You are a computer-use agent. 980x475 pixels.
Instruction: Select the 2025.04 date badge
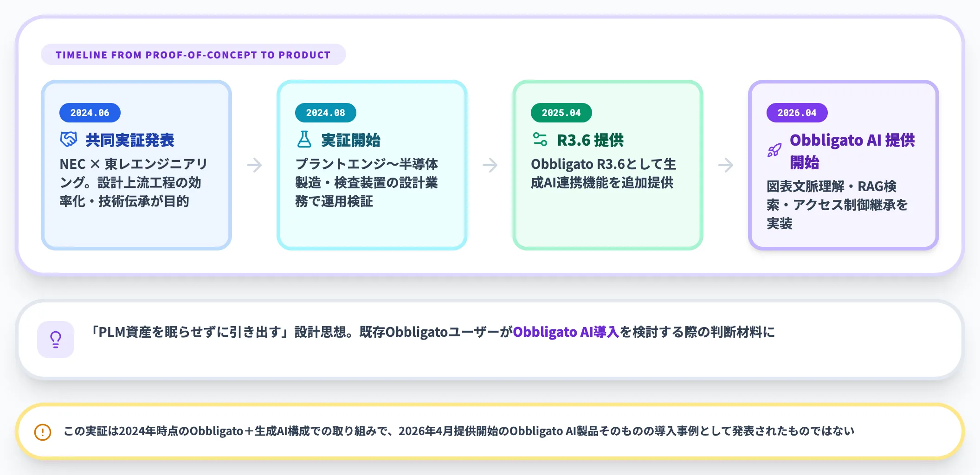coord(561,113)
